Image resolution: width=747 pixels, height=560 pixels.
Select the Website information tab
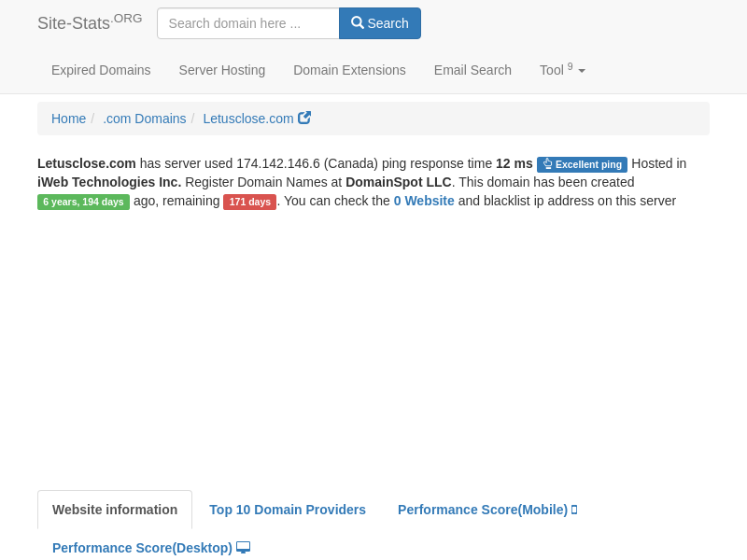point(115,510)
